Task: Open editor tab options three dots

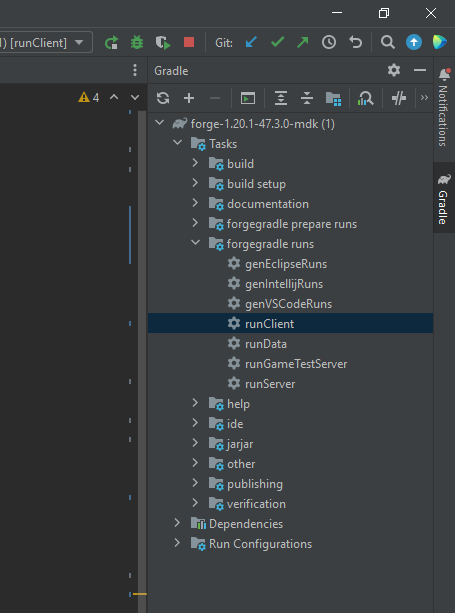Action: pos(135,70)
